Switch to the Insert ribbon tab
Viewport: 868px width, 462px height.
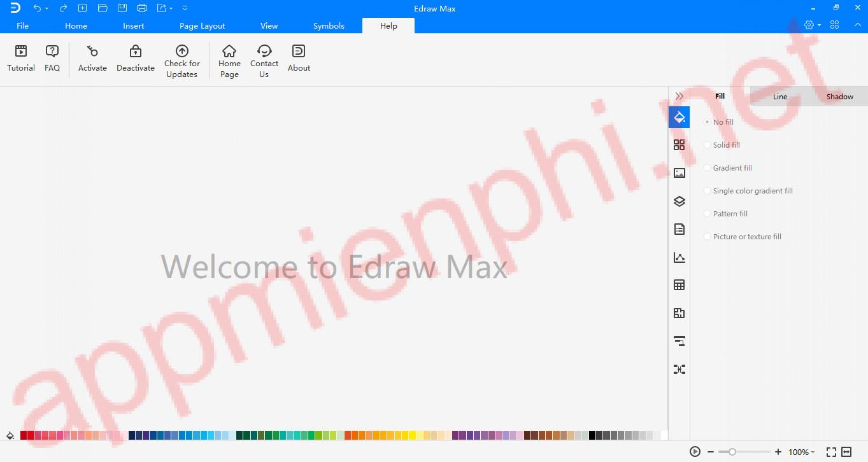[x=134, y=25]
